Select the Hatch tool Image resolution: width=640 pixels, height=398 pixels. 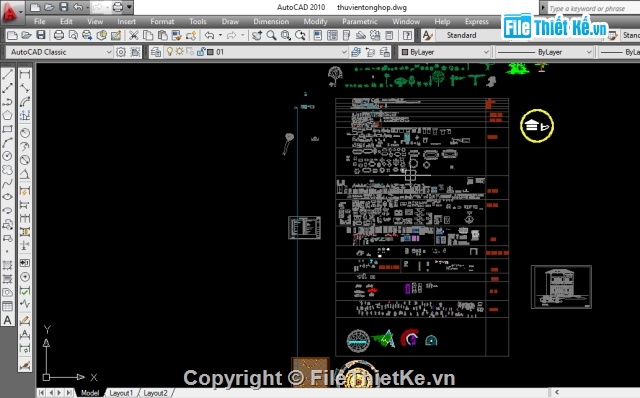pyautogui.click(x=7, y=265)
